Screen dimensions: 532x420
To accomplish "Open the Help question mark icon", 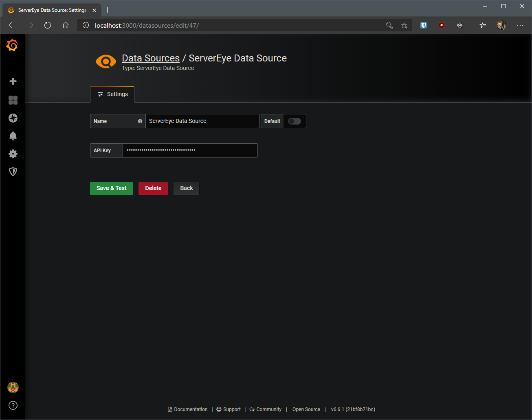I will tap(13, 405).
